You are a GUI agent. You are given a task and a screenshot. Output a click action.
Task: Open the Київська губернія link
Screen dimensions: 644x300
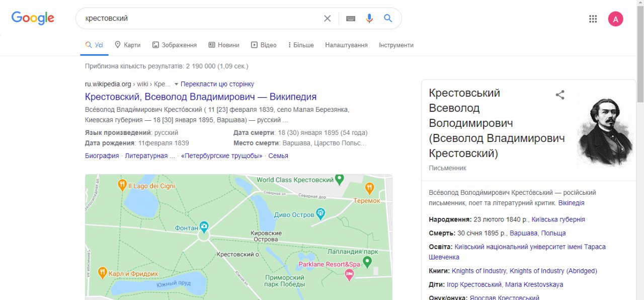click(x=558, y=219)
